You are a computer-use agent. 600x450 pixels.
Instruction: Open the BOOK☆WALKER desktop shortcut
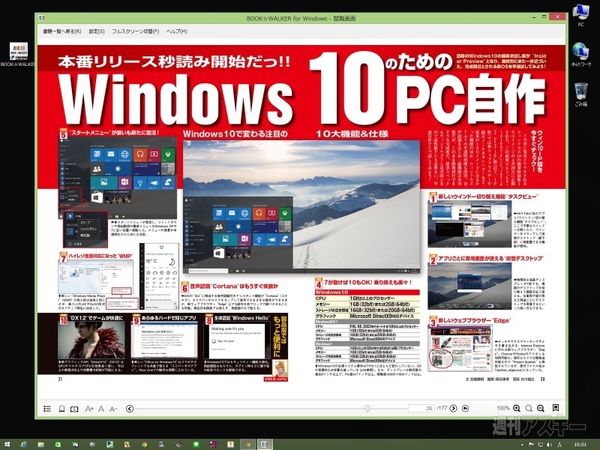(x=18, y=54)
